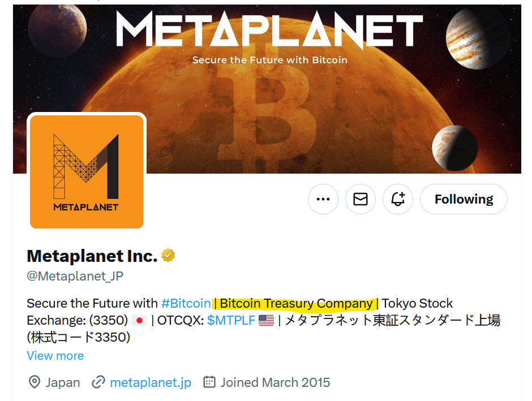Click the highlighted Bitcoin Treasury Company text
532x401 pixels.
[295, 304]
